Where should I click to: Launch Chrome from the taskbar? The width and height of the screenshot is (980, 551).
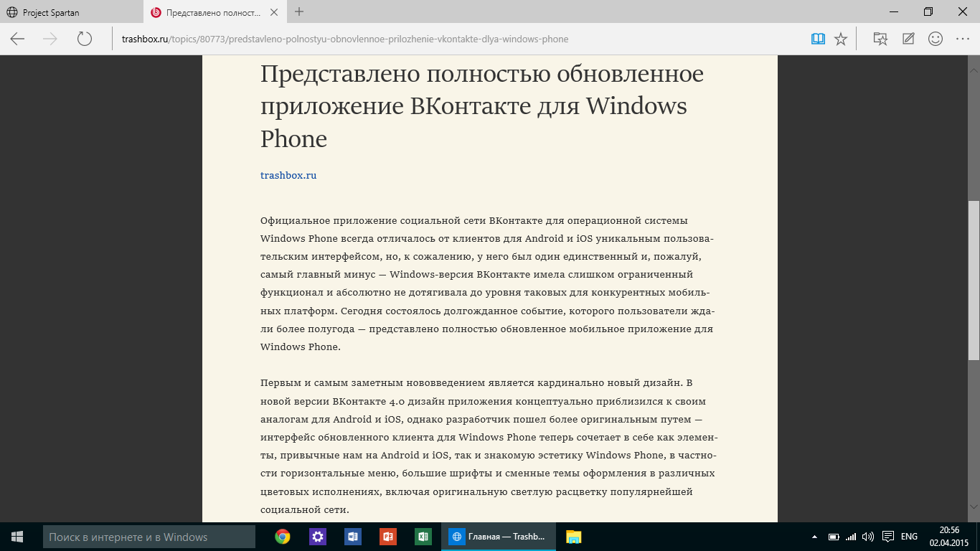click(x=283, y=537)
